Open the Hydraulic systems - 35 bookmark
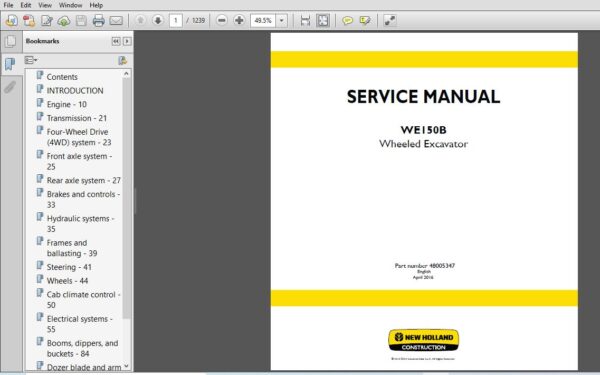 pyautogui.click(x=80, y=223)
